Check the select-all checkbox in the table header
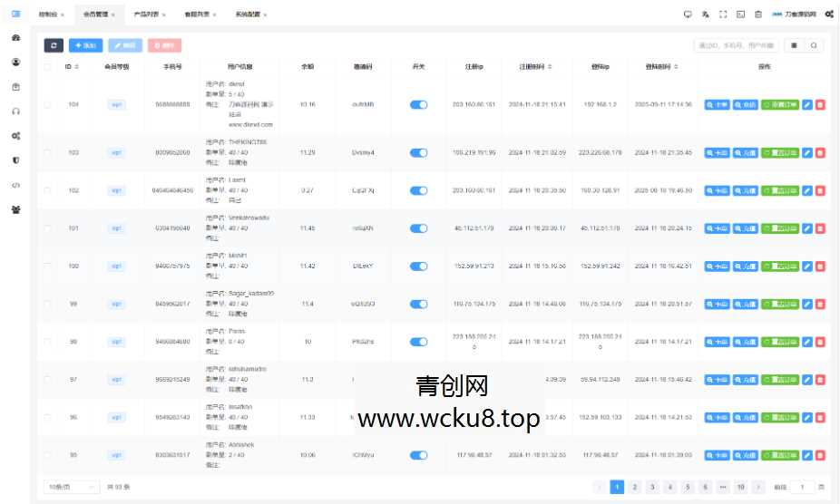Viewport: 840px width, 504px height. pos(48,67)
